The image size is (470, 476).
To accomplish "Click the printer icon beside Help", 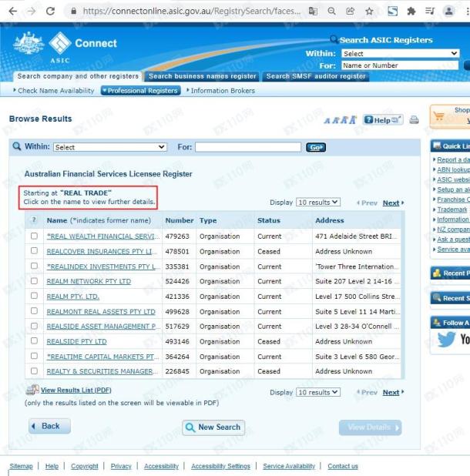I will tap(414, 120).
